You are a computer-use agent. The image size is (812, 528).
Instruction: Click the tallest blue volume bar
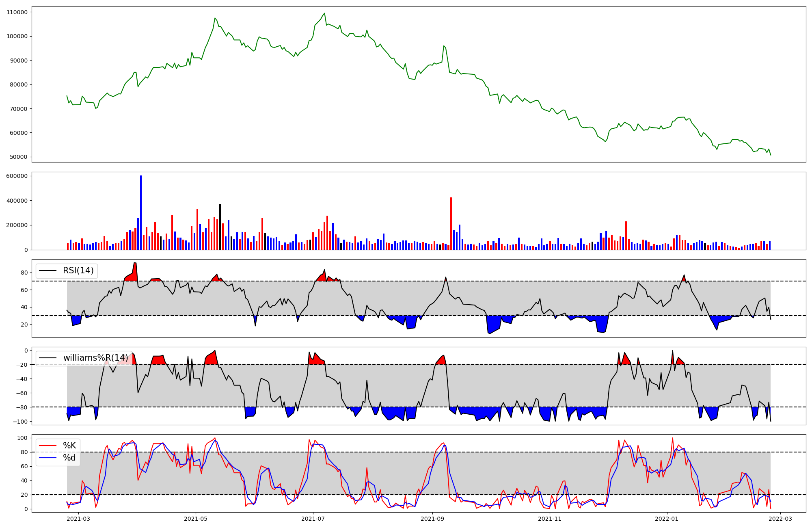coord(141,212)
